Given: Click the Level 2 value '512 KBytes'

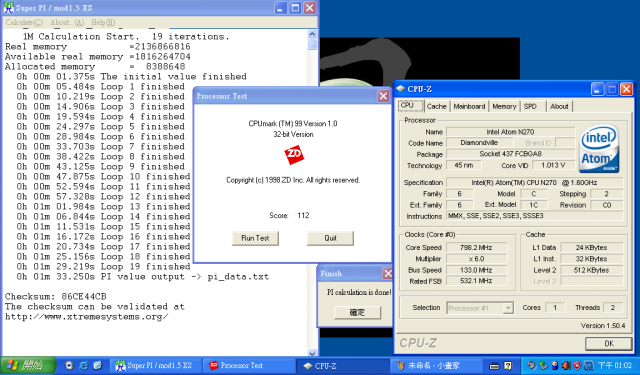Looking at the screenshot, I should click(x=591, y=270).
